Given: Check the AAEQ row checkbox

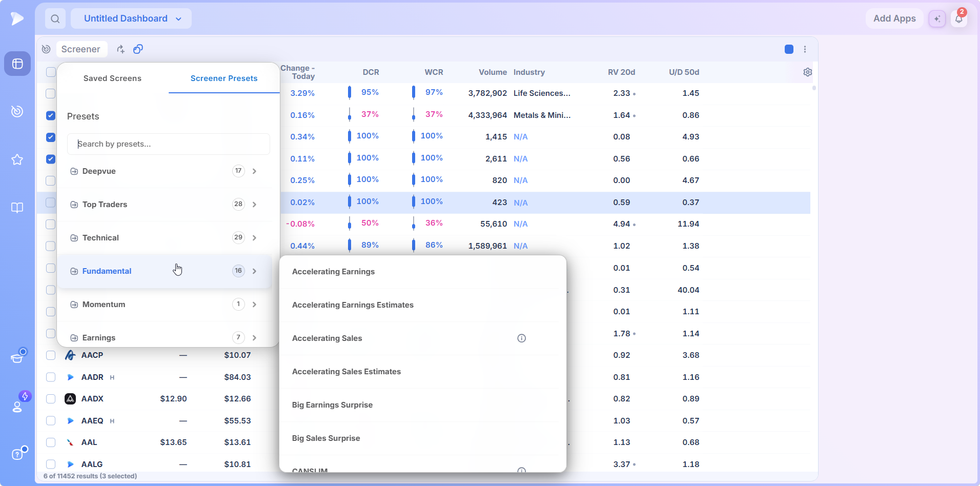Looking at the screenshot, I should [x=51, y=421].
